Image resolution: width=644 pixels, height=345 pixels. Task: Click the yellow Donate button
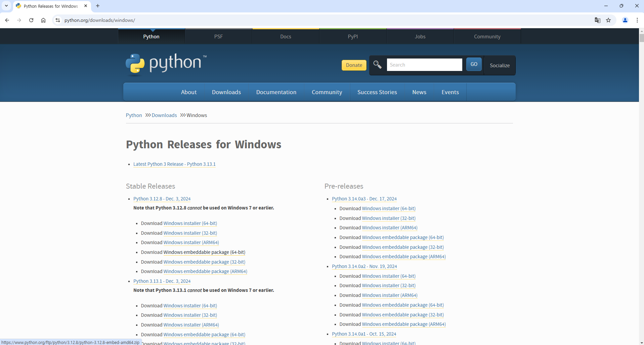[354, 65]
